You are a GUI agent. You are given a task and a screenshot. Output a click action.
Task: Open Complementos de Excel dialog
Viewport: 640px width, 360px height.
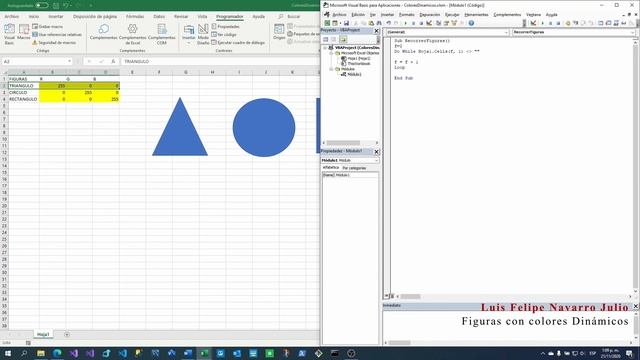(132, 34)
